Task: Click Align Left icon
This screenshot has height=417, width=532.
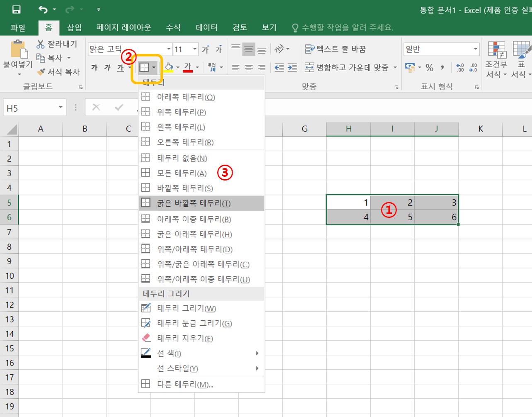Action: [236, 67]
